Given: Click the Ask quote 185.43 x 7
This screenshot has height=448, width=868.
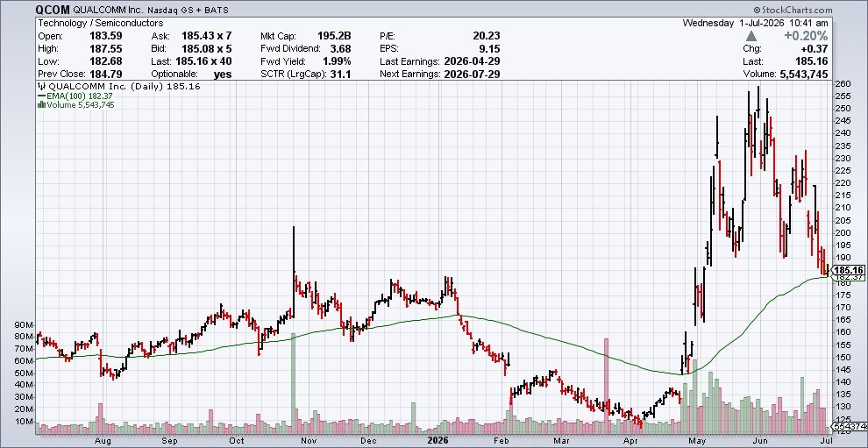Looking at the screenshot, I should tap(207, 36).
